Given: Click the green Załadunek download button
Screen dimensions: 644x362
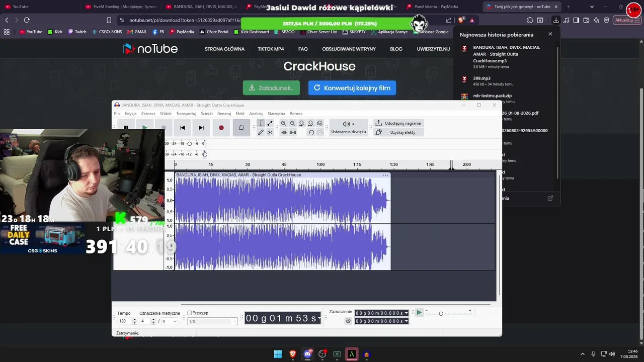Looking at the screenshot, I should point(271,87).
